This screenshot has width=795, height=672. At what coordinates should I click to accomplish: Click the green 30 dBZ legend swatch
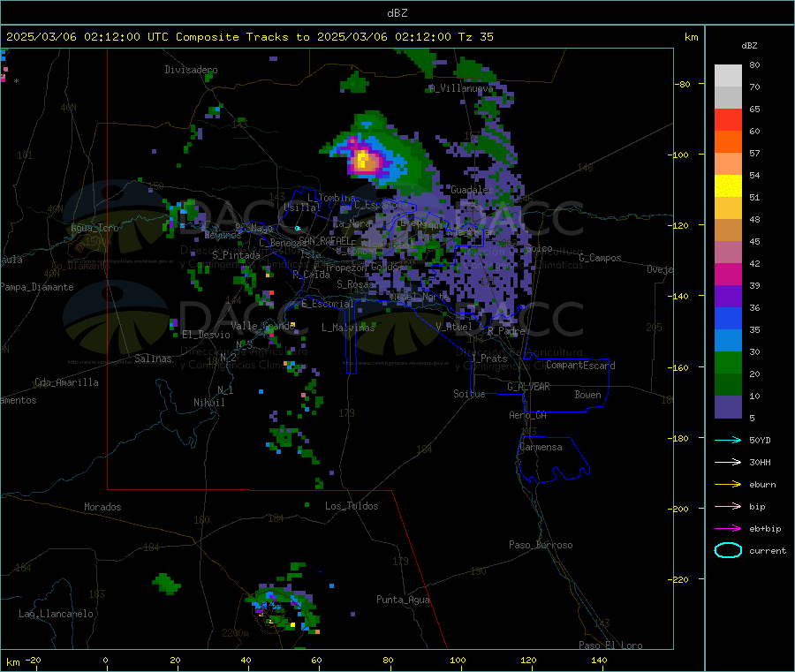tap(728, 362)
